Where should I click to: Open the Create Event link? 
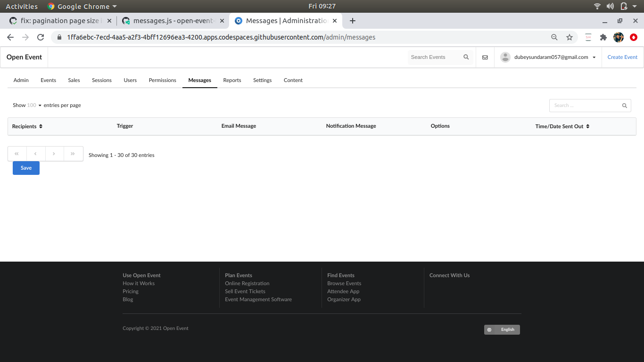(622, 57)
